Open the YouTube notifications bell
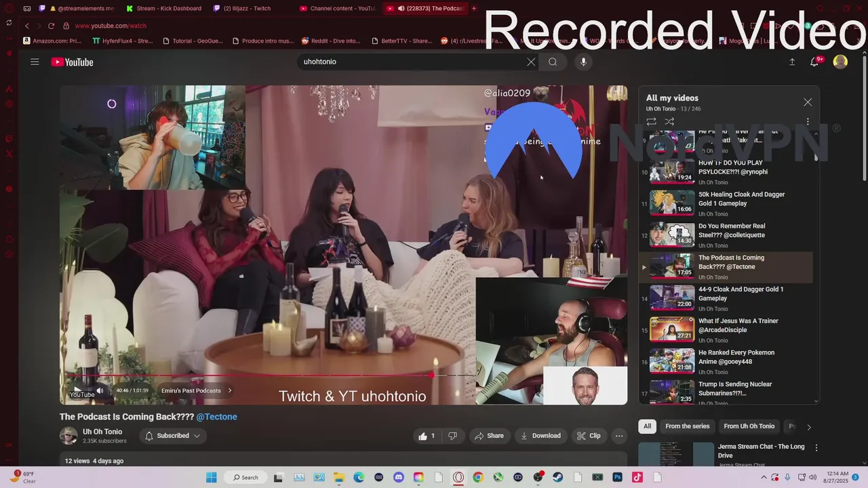This screenshot has height=488, width=868. pos(815,62)
